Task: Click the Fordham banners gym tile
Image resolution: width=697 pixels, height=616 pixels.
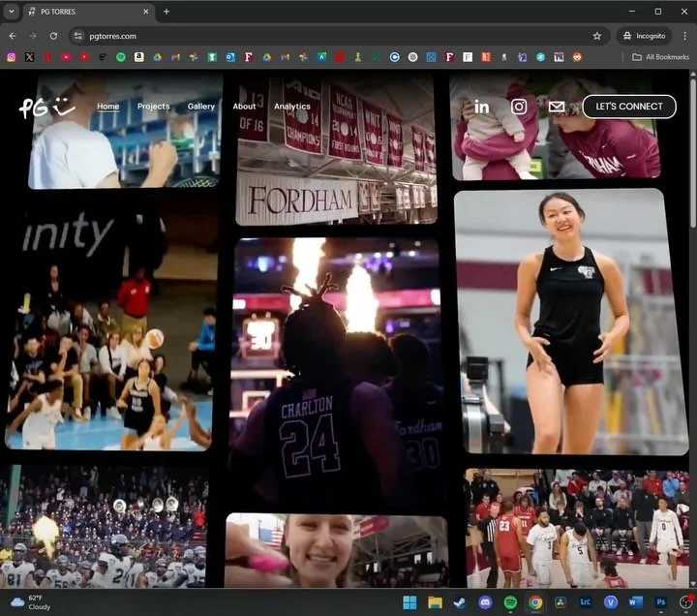Action: (336, 149)
